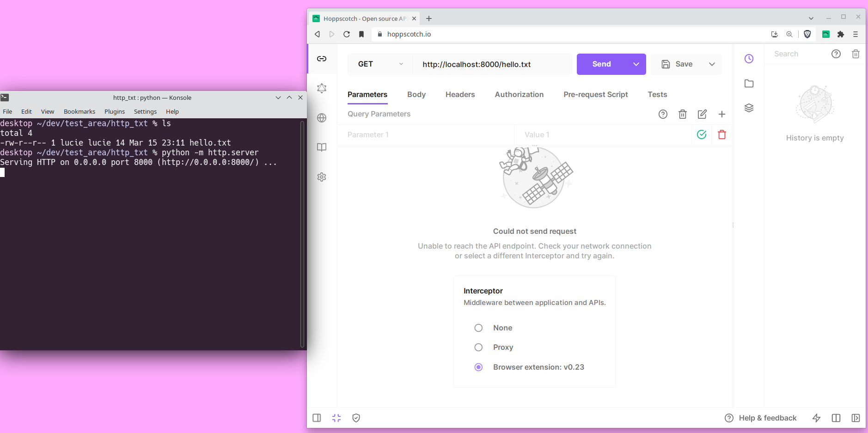Collapse the right sidebar via footer icon
Viewport: 868px width, 433px height.
pyautogui.click(x=856, y=418)
